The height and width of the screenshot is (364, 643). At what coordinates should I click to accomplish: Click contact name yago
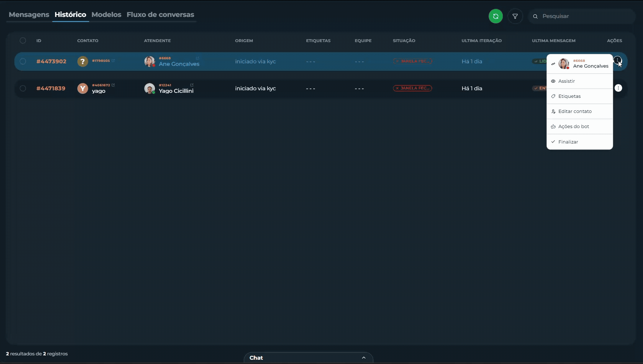[x=99, y=91]
